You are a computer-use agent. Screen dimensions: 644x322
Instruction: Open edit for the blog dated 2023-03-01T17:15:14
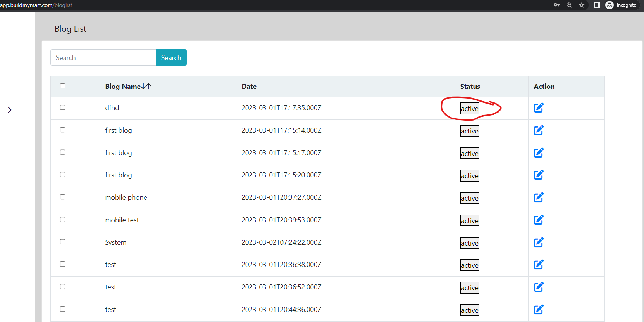coord(539,130)
